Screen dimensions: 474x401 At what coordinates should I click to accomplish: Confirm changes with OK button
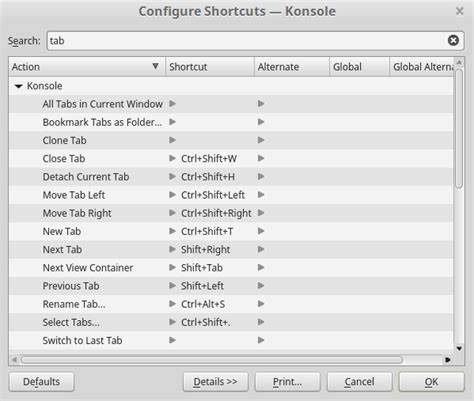click(x=431, y=382)
